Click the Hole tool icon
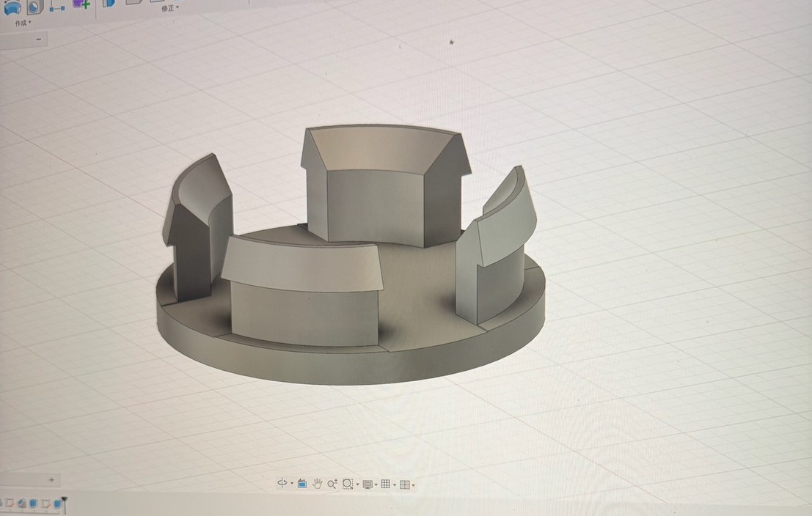 coord(34,7)
